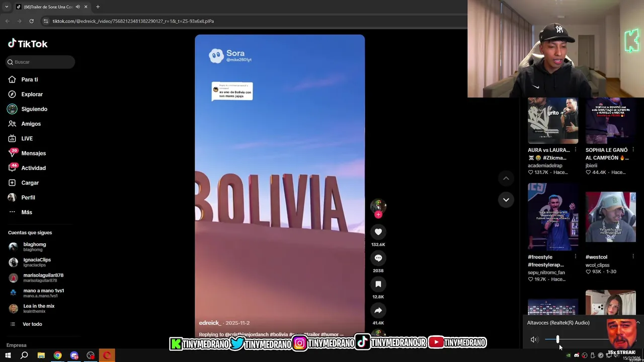Open IgnaciaClips followed account
Image resolution: width=644 pixels, height=362 pixels.
(x=30, y=262)
